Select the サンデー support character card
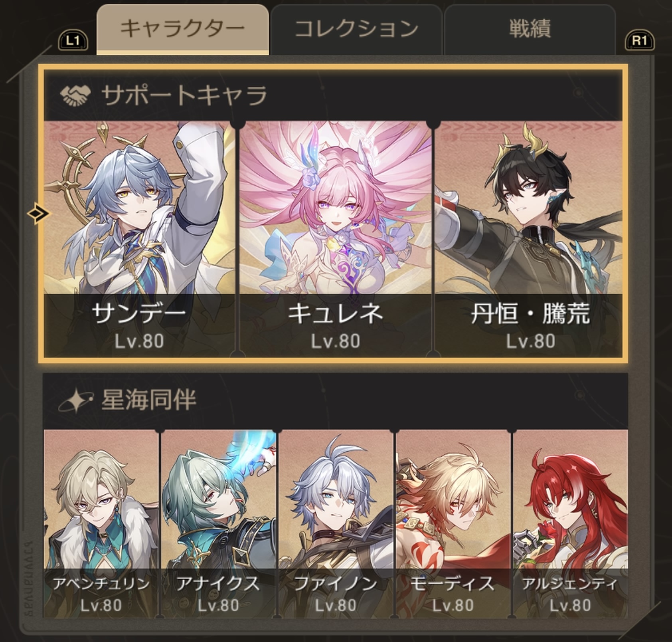Viewport: 672px width, 642px height. pos(139,239)
